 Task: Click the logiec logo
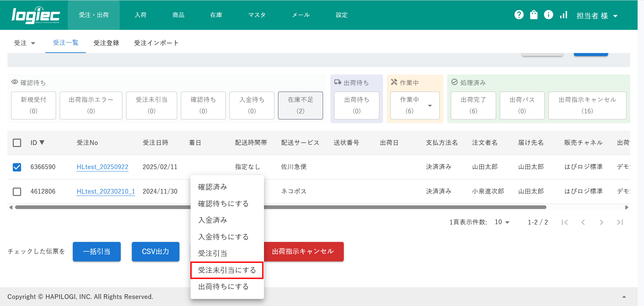[x=36, y=15]
